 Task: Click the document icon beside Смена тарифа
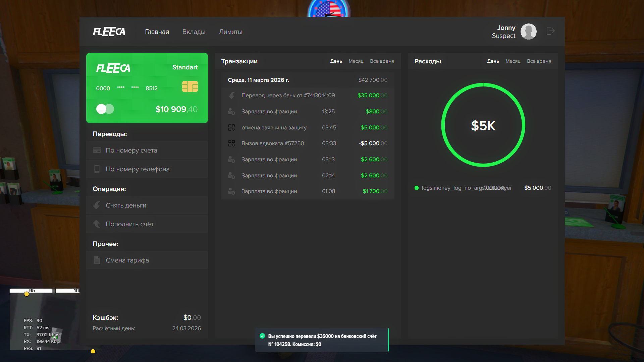(x=97, y=260)
